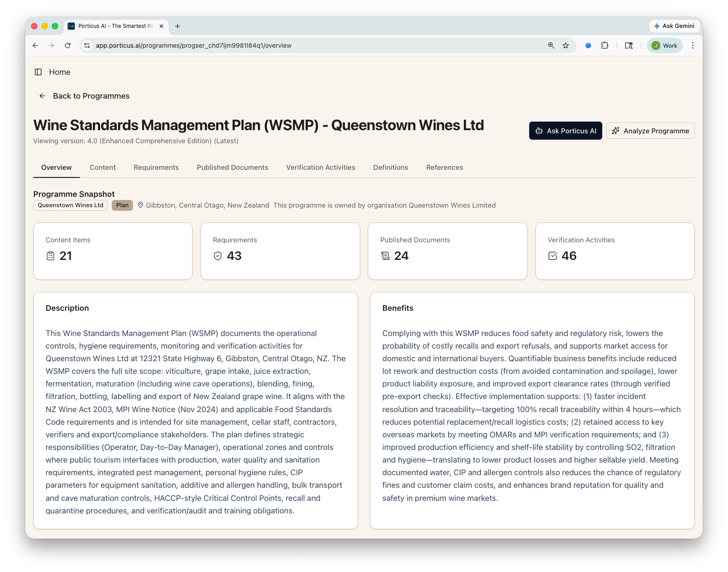Click the scroll icon in Published Documents card
Image resolution: width=728 pixels, height=572 pixels.
pos(385,256)
